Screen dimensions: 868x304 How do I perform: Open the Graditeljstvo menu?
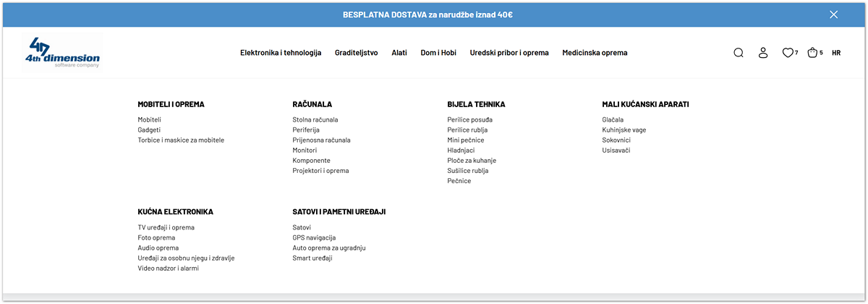(356, 53)
